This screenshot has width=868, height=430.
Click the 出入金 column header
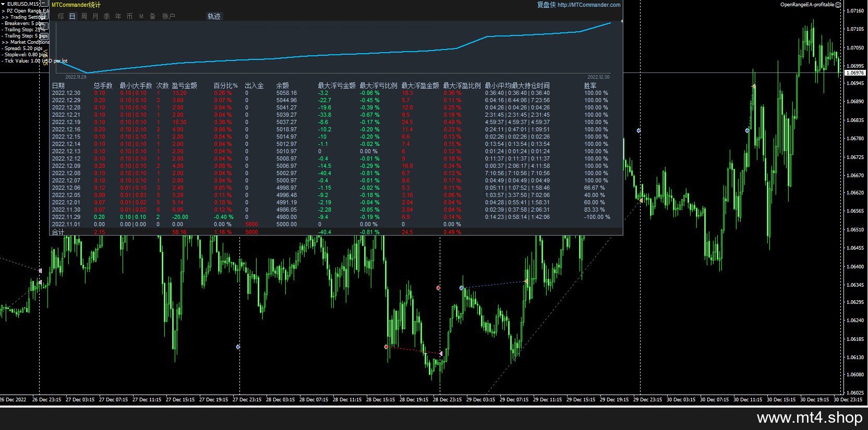(x=254, y=85)
